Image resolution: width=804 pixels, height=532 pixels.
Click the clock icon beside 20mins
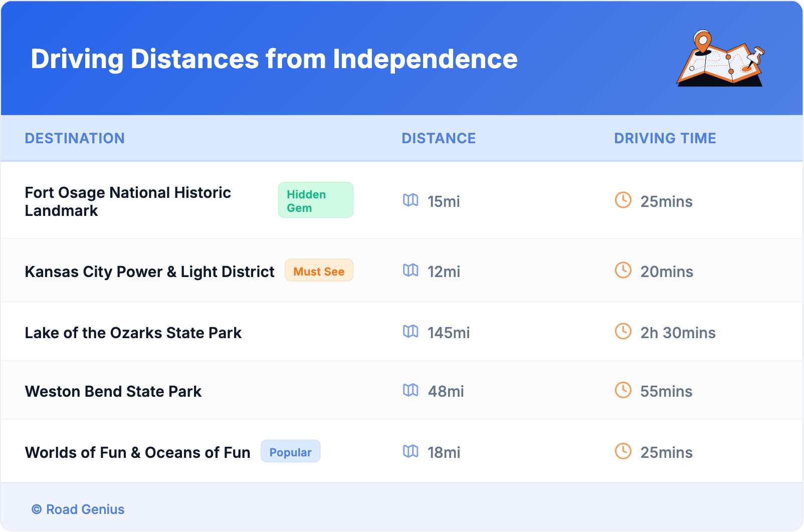[623, 271]
